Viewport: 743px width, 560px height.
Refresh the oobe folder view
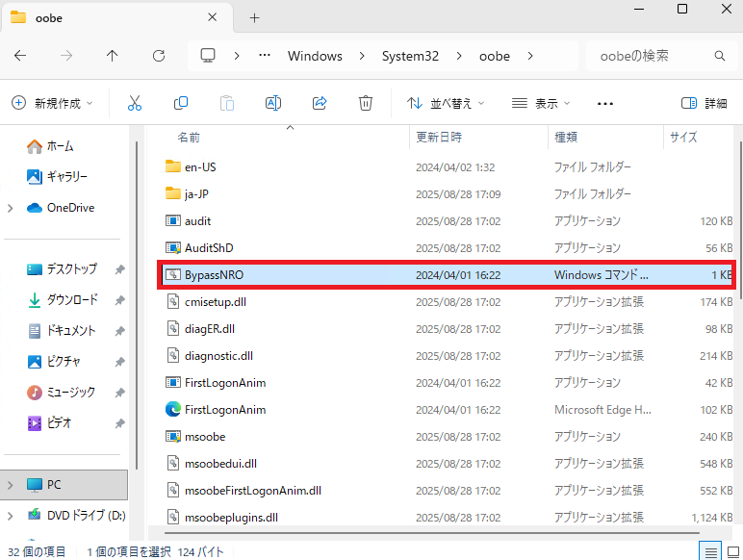159,56
